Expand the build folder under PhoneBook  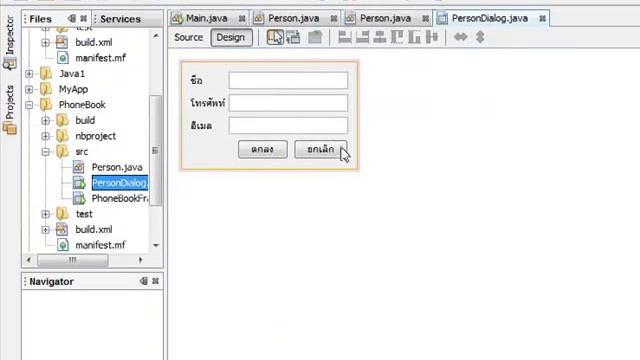click(x=46, y=120)
